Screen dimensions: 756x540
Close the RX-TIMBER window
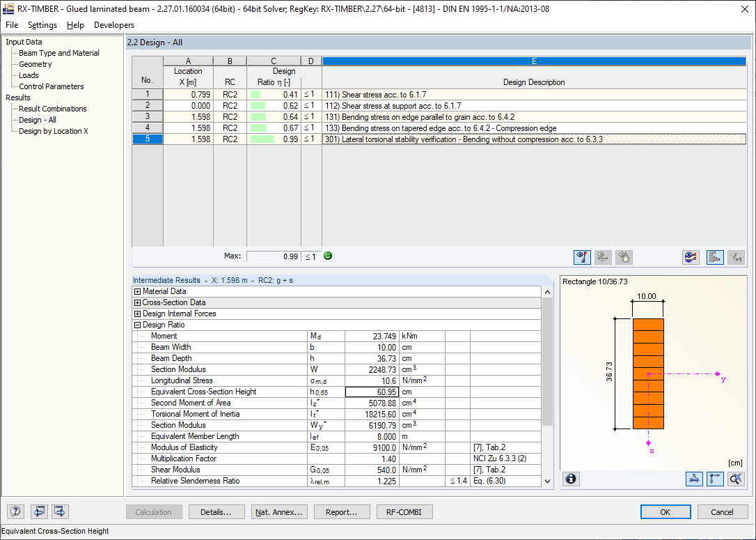tap(744, 9)
